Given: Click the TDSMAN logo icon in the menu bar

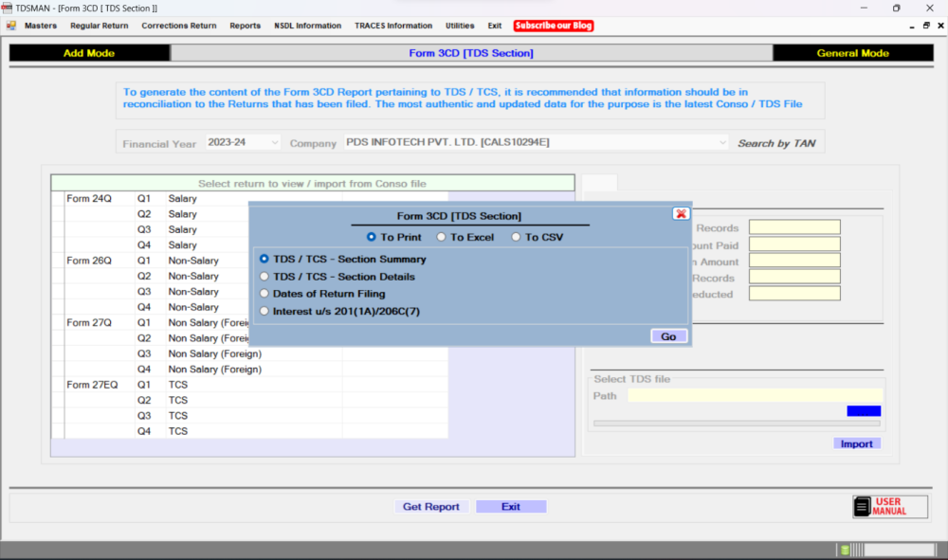Looking at the screenshot, I should [9, 26].
